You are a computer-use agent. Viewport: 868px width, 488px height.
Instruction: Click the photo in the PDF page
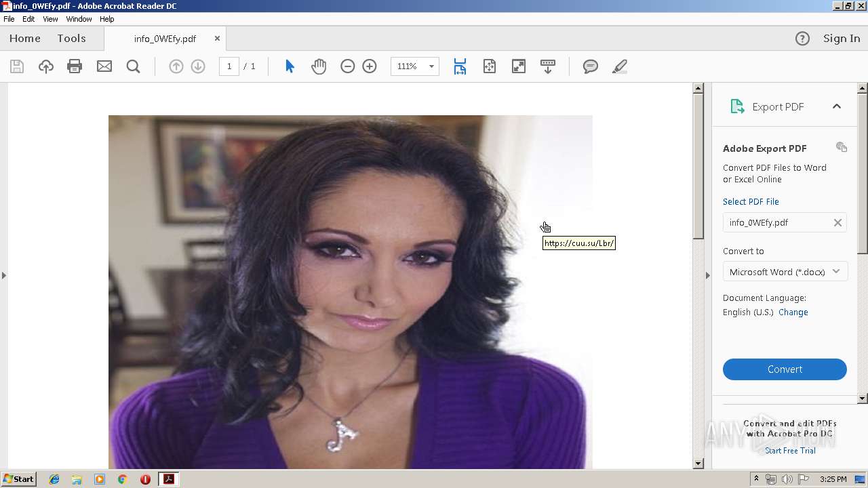tap(351, 292)
